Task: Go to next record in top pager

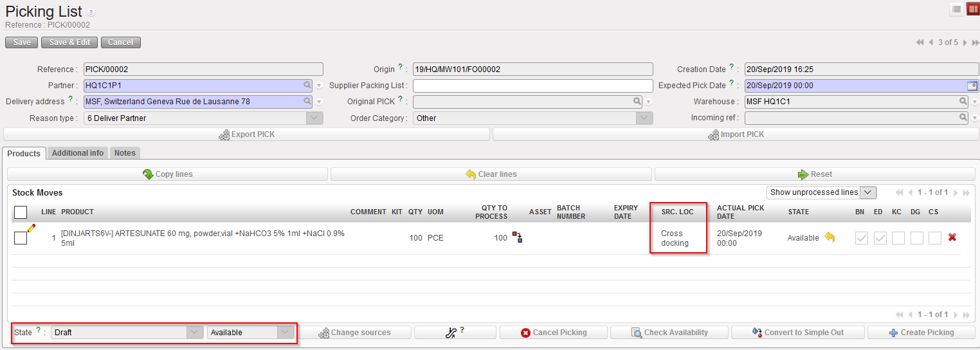Action: tap(964, 42)
